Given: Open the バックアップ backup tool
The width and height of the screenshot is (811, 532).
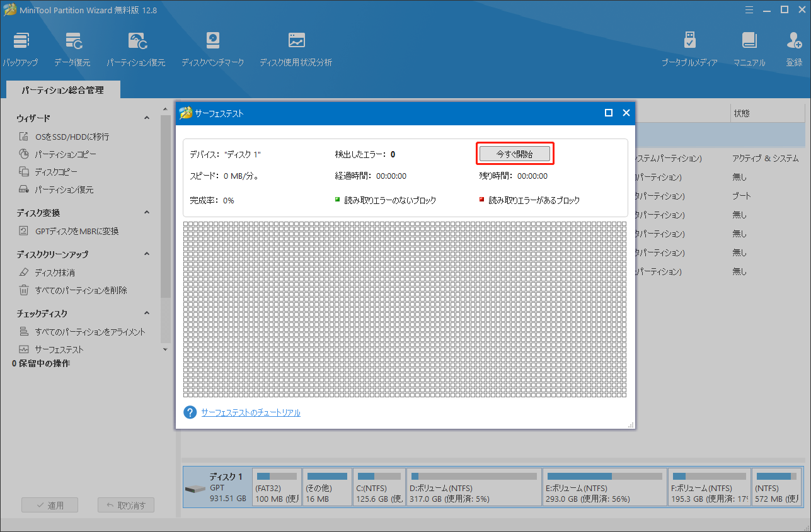Looking at the screenshot, I should tap(20, 50).
